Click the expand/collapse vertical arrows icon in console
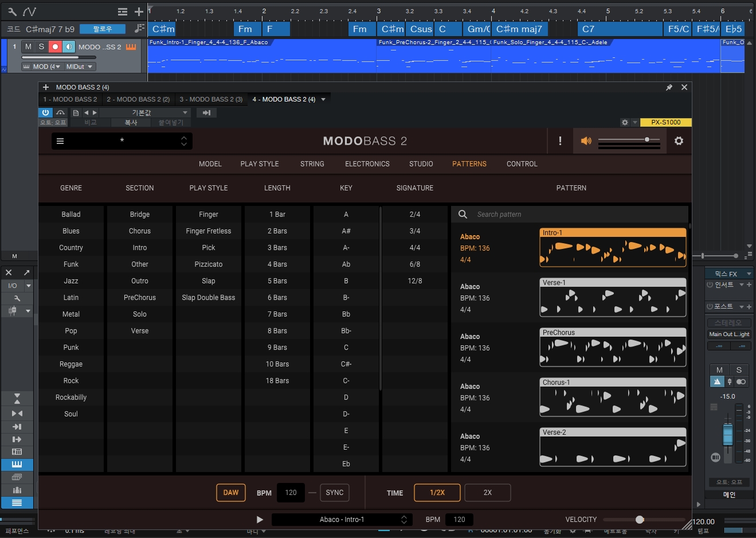Image resolution: width=756 pixels, height=538 pixels. pyautogui.click(x=17, y=398)
